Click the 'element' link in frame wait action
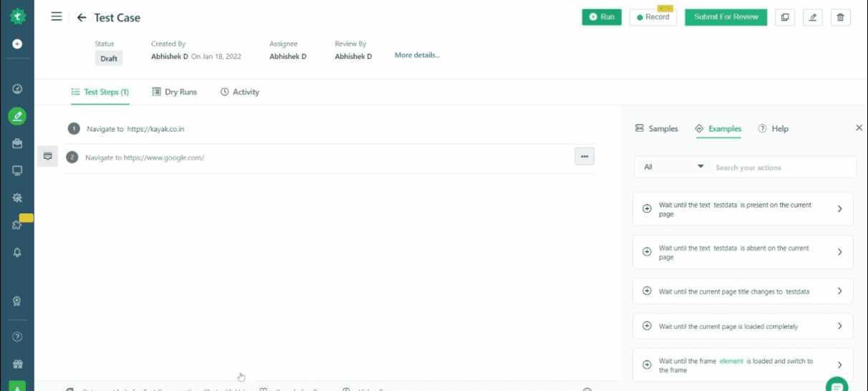 (x=731, y=361)
